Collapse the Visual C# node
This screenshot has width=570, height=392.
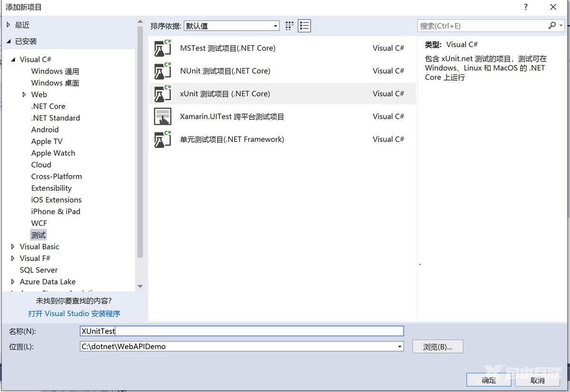point(13,60)
